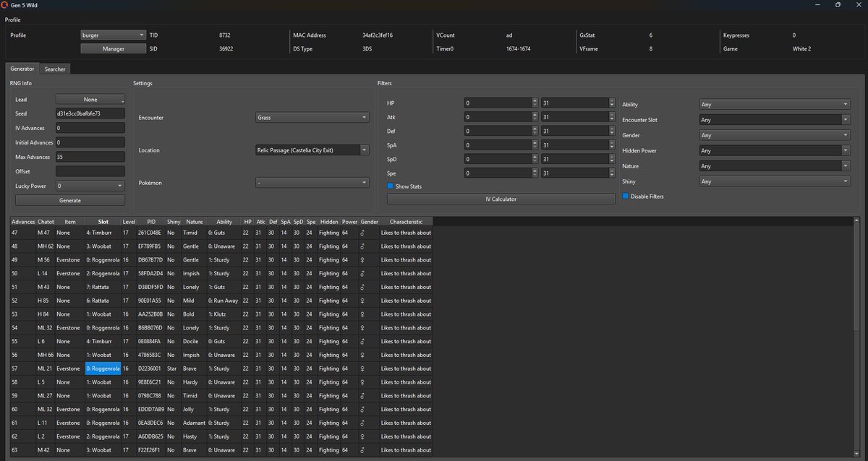The height and width of the screenshot is (461, 868).
Task: Sort by the Advances column header
Action: [x=23, y=221]
